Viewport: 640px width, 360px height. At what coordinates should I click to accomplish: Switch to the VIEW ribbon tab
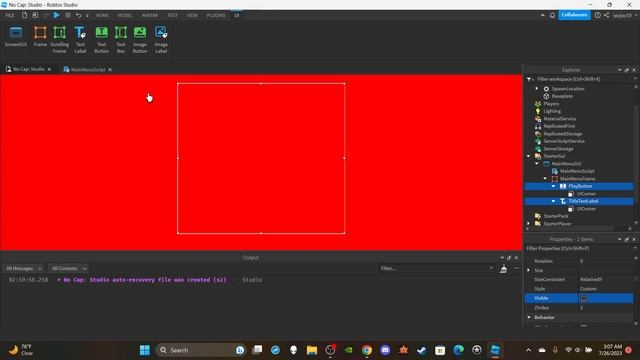click(192, 15)
